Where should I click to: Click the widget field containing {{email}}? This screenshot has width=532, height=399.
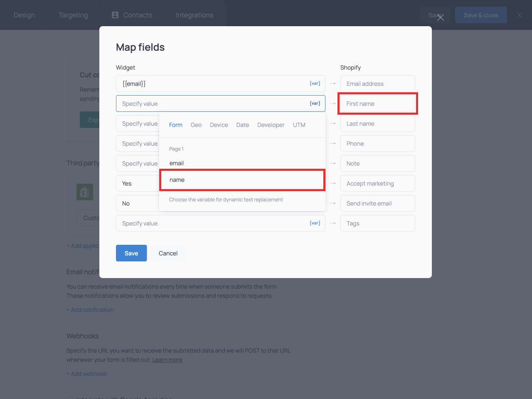[212, 84]
